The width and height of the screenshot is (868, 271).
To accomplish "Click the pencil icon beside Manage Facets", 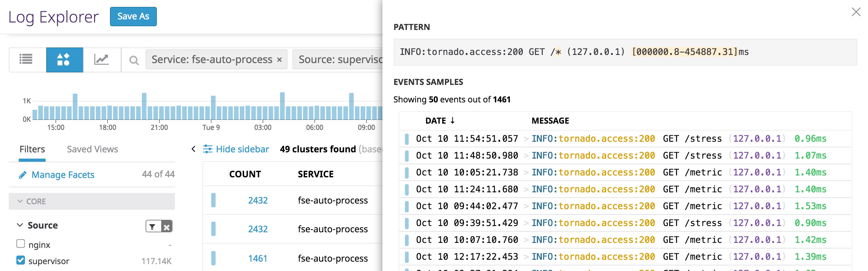I will pyautogui.click(x=22, y=175).
